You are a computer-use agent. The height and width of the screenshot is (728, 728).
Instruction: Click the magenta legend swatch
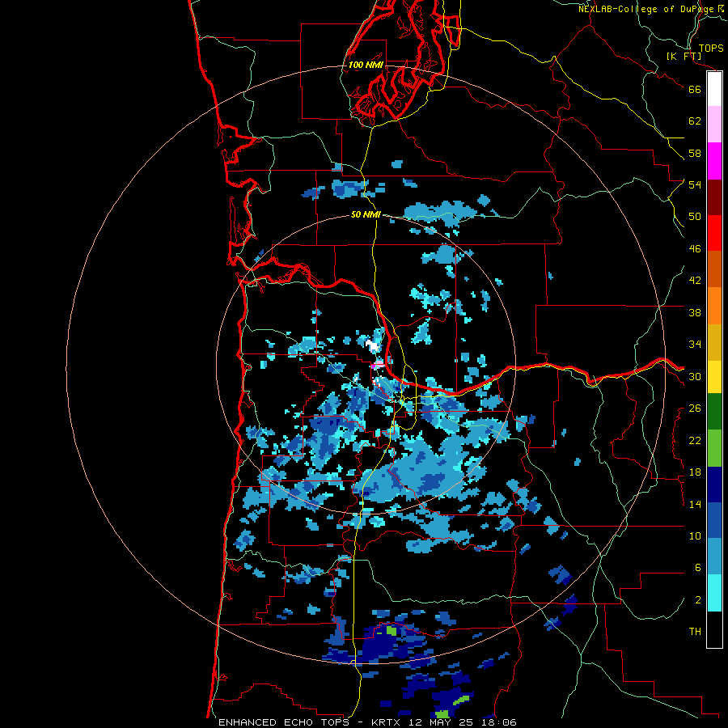[x=714, y=161]
